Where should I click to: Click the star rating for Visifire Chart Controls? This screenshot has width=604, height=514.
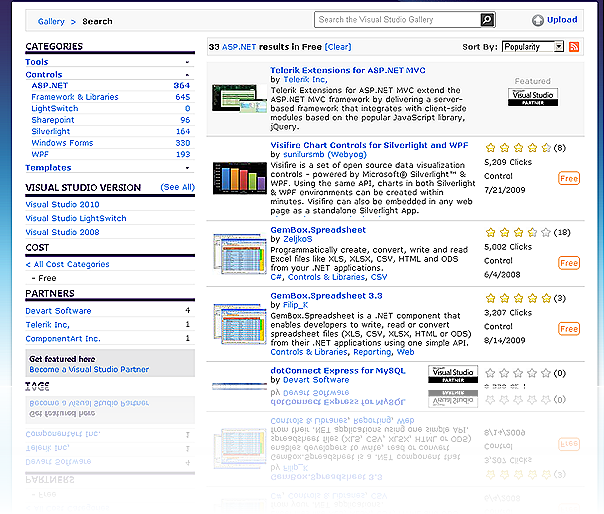[x=518, y=148]
